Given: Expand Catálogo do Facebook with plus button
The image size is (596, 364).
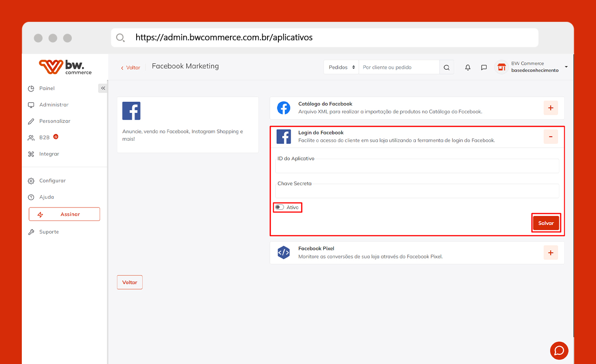Looking at the screenshot, I should coord(551,108).
